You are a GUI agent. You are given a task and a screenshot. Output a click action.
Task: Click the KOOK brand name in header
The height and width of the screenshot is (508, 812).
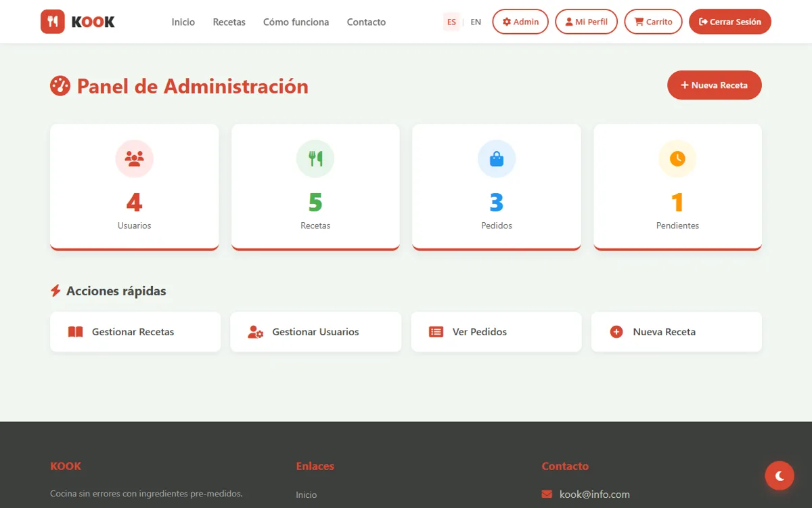93,22
